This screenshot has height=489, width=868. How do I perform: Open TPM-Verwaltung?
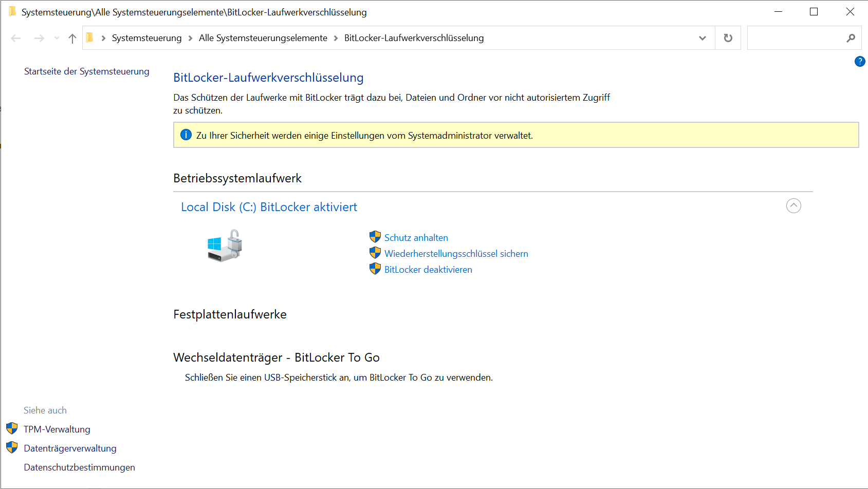point(57,429)
